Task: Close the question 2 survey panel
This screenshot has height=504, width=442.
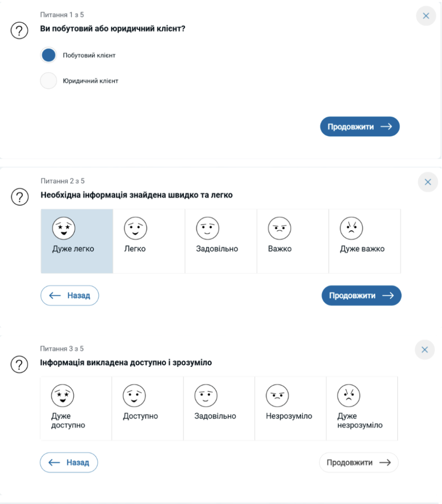Action: [x=428, y=182]
